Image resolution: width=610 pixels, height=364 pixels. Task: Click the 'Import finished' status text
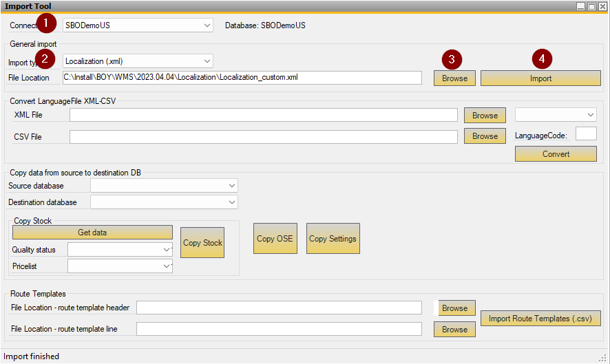coord(31,356)
